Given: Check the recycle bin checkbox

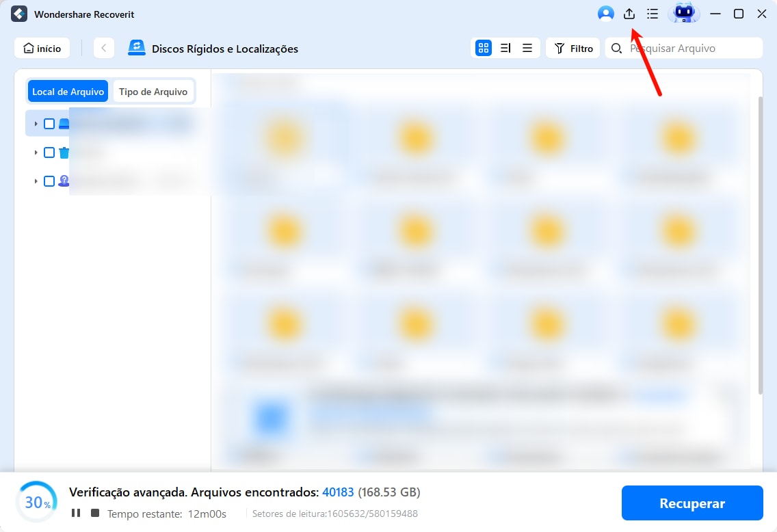Looking at the screenshot, I should point(49,152).
